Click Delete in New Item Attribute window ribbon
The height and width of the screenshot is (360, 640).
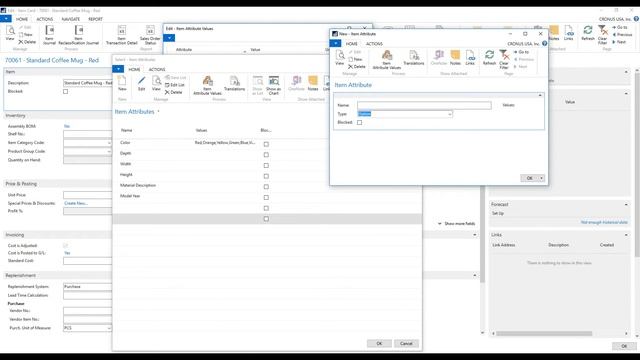[357, 67]
